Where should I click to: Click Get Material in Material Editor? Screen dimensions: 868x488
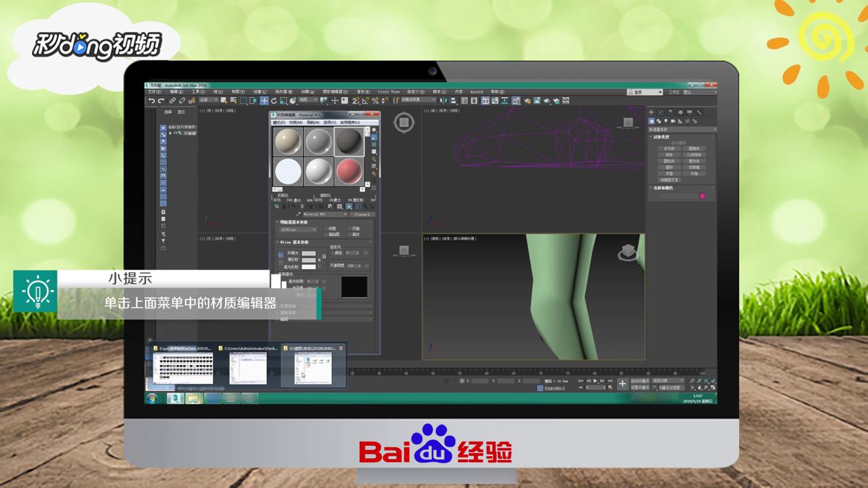[277, 206]
